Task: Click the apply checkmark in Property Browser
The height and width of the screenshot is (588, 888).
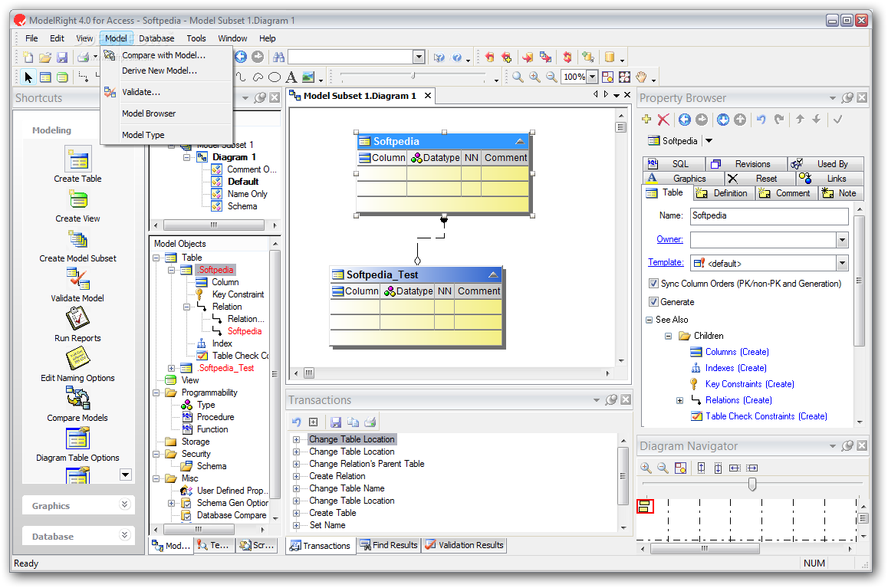Action: click(x=838, y=120)
